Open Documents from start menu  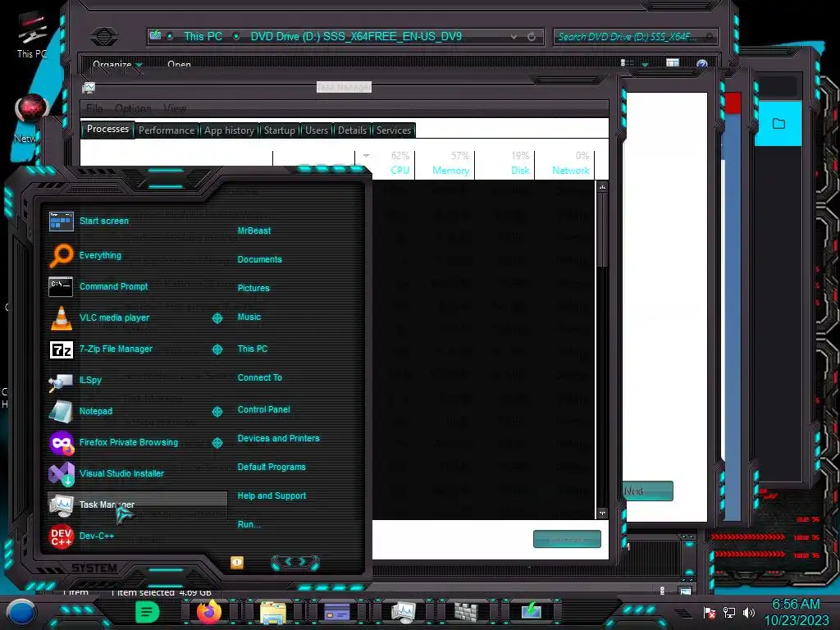pyautogui.click(x=259, y=259)
